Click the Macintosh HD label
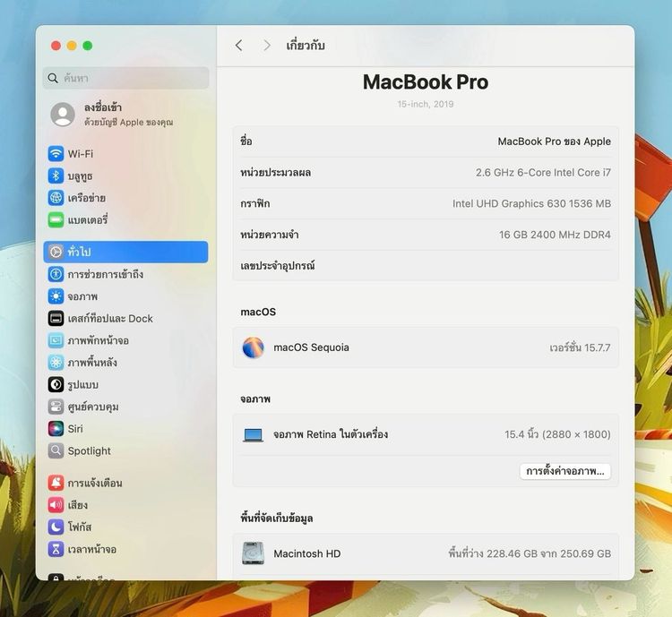The width and height of the screenshot is (672, 617). pos(306,554)
